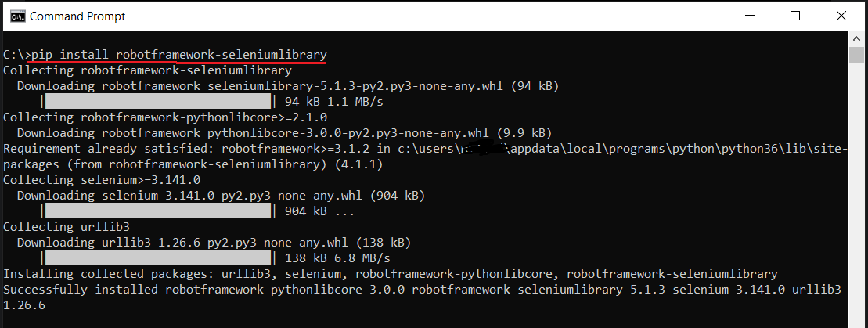Image resolution: width=868 pixels, height=328 pixels.
Task: Click the line 'Collecting selenium>=3.141.0'
Action: (102, 179)
